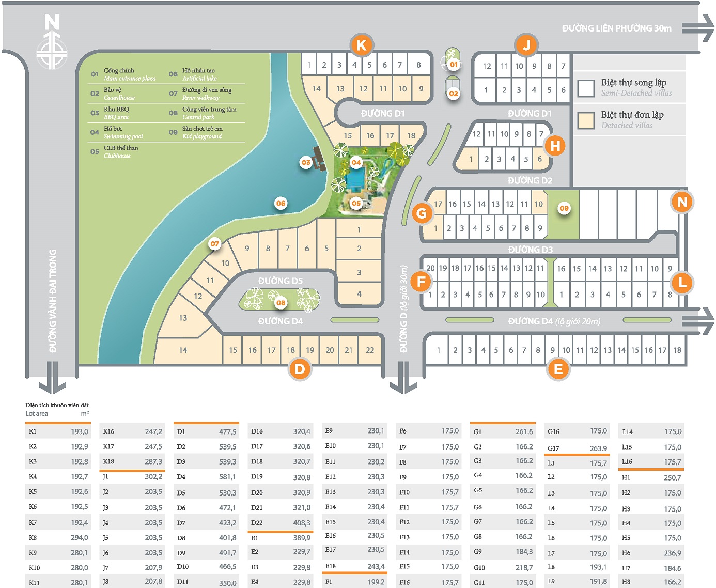Select the Swimming pool legend entry
This screenshot has height=588, width=716.
coord(123,132)
